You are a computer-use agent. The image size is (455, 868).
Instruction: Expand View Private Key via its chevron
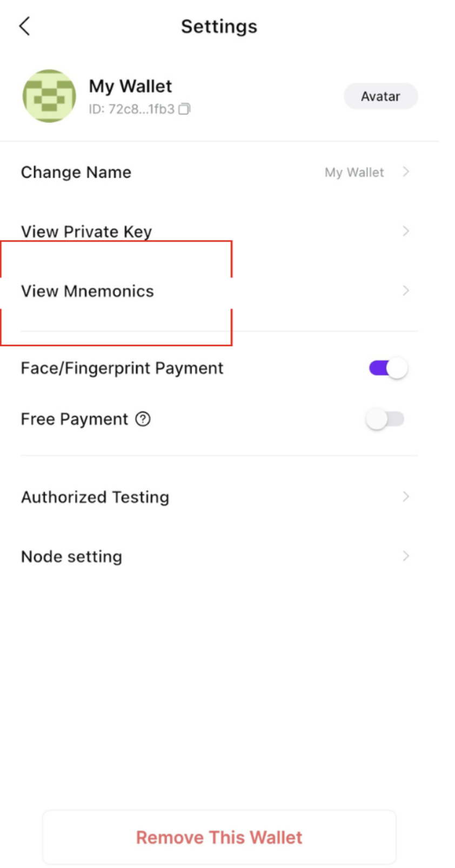[x=407, y=231]
